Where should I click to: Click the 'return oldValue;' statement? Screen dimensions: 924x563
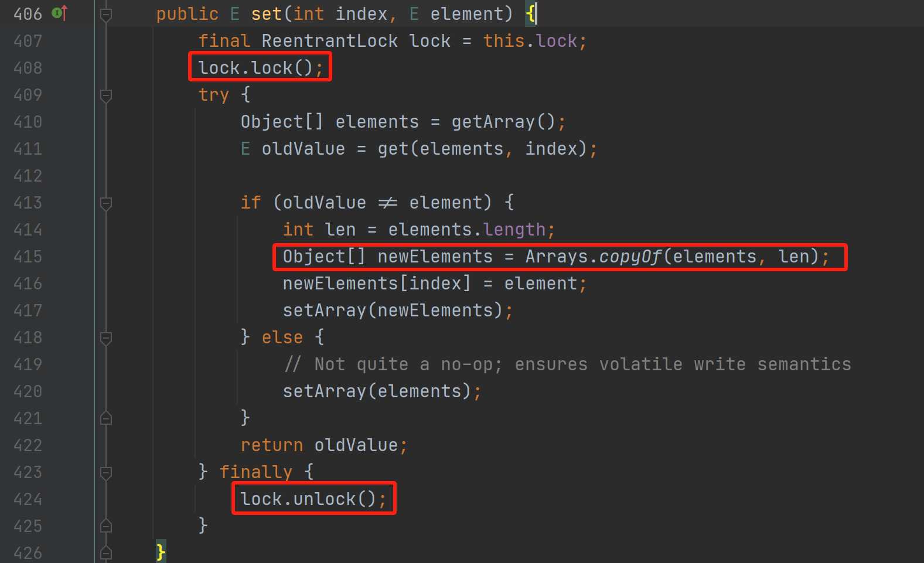coord(324,445)
